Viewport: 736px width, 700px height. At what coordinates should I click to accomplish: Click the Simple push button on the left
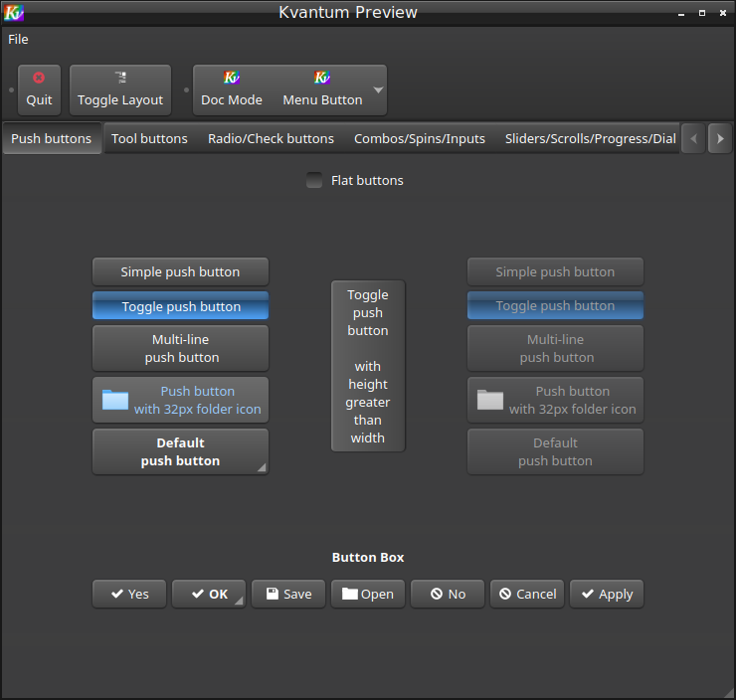(x=180, y=271)
